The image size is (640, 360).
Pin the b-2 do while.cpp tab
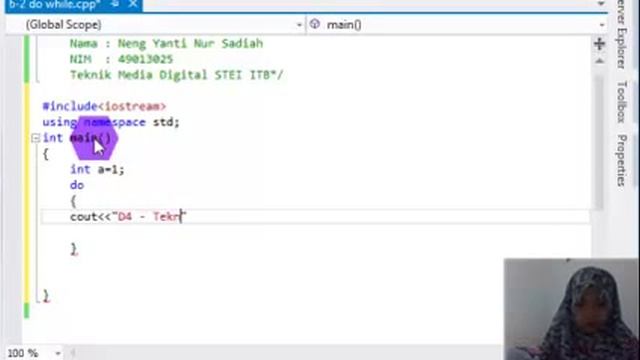pyautogui.click(x=116, y=4)
